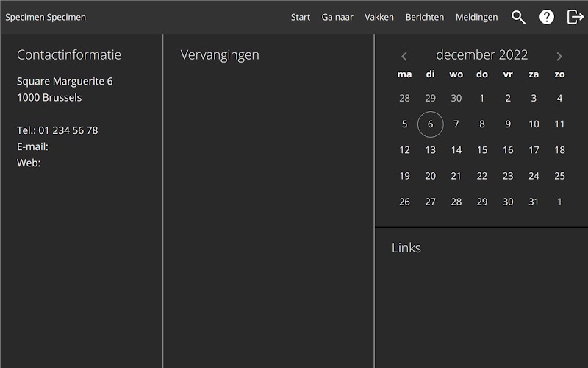
Task: Open Meldingen notifications
Action: pyautogui.click(x=476, y=17)
